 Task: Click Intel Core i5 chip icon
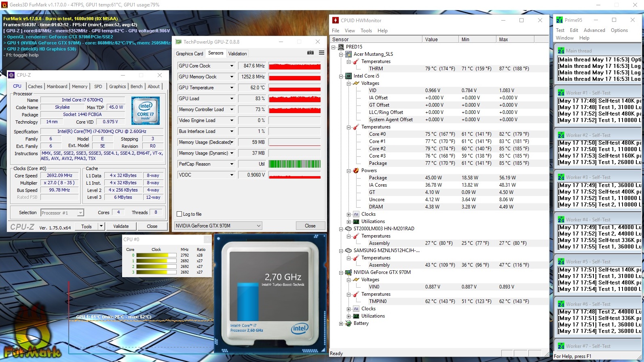point(348,76)
